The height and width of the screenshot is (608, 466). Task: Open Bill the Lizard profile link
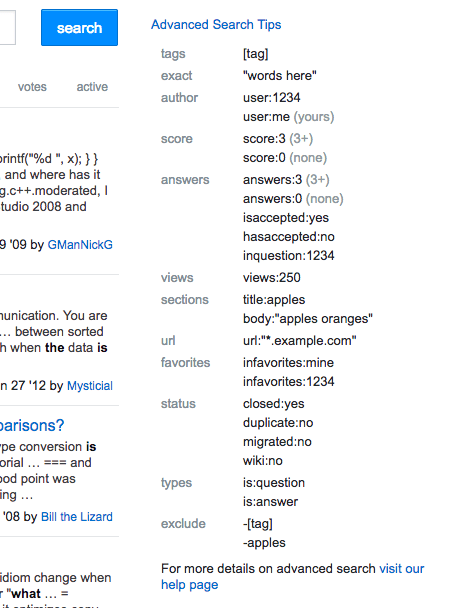77,517
